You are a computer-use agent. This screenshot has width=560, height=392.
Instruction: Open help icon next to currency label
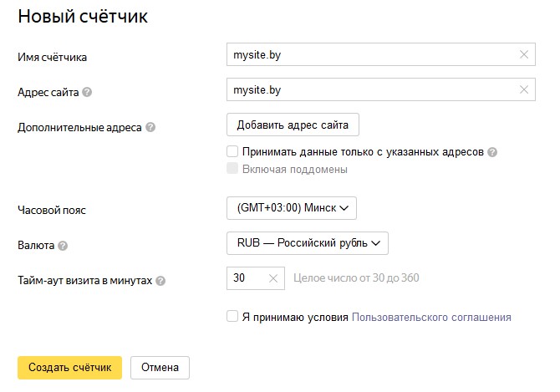(63, 247)
